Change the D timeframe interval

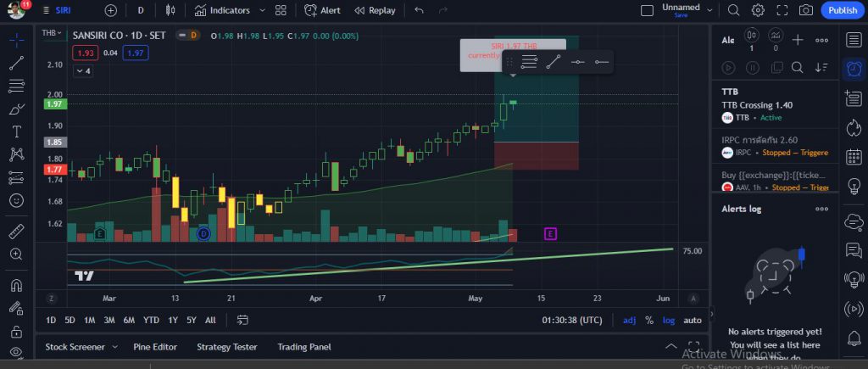(x=141, y=10)
